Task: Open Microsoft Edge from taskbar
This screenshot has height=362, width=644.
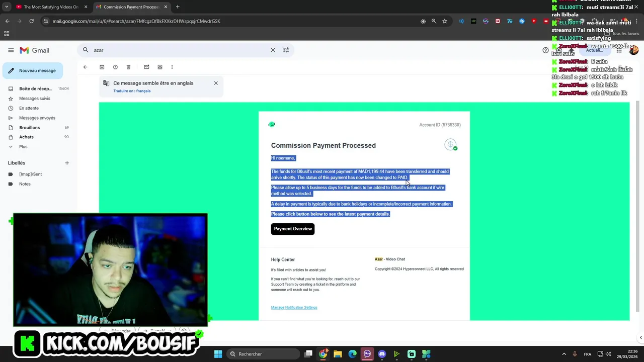Action: coord(352,354)
